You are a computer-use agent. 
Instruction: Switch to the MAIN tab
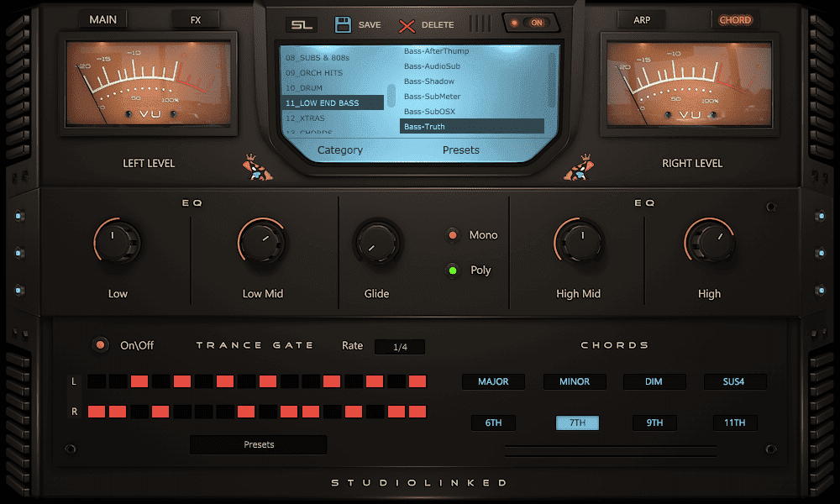tap(102, 19)
